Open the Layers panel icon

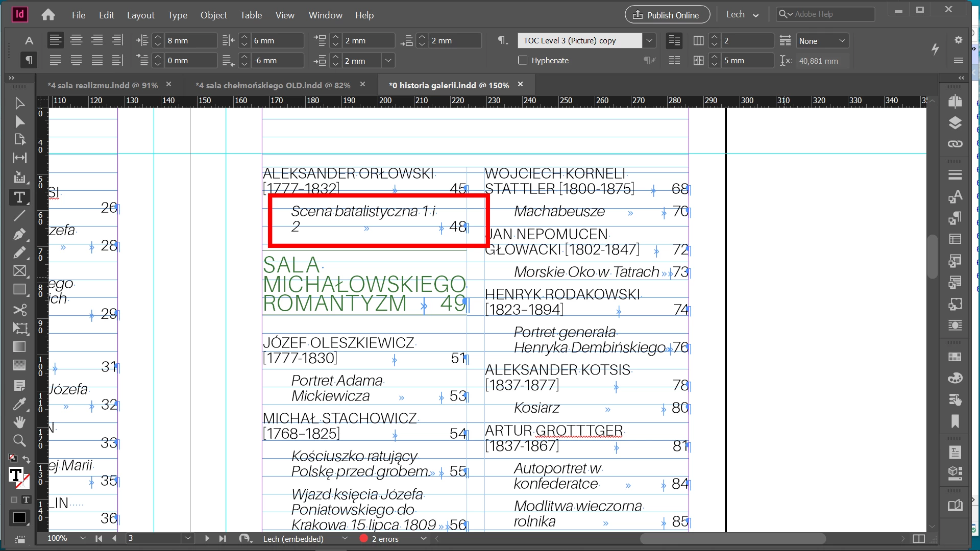(x=955, y=123)
